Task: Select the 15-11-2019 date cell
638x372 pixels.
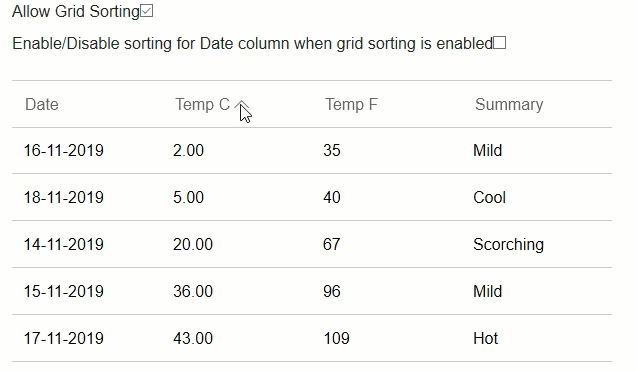Action: [x=63, y=291]
